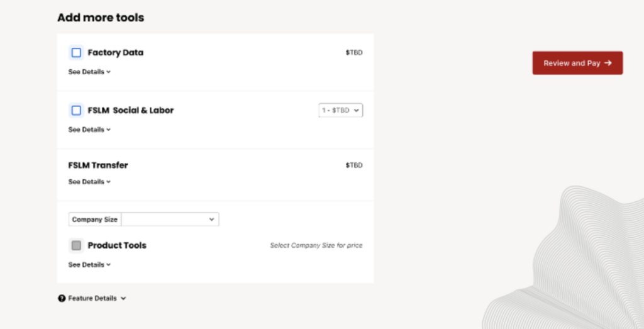
Task: Click the disabled Product Tools checkbox
Action: point(76,245)
